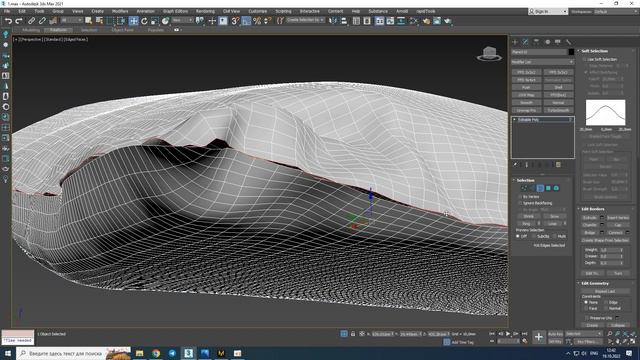Enable Use Soft Selection checkbox
The height and width of the screenshot is (360, 640).
pos(585,59)
